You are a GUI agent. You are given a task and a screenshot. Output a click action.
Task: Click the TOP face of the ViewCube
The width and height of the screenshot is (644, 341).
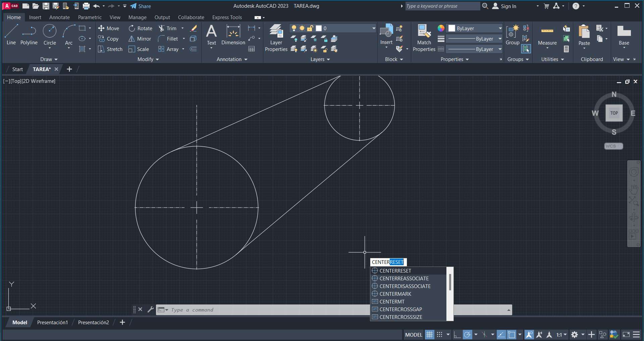614,113
